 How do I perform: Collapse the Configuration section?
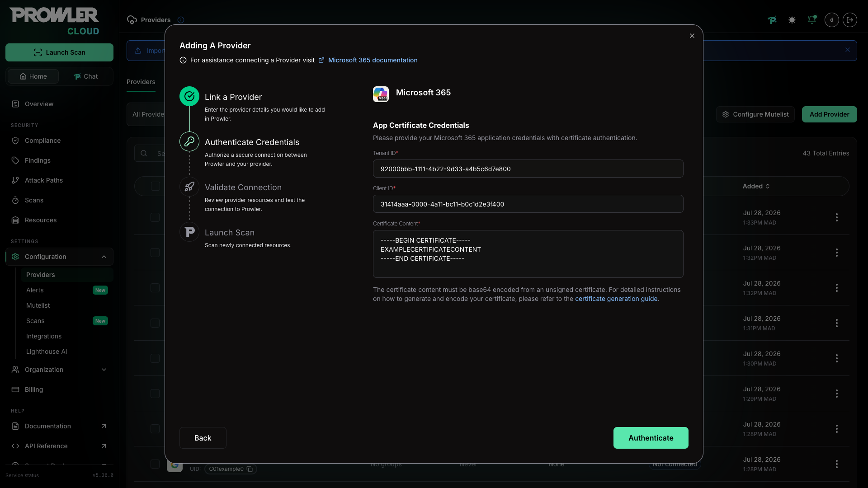click(59, 257)
